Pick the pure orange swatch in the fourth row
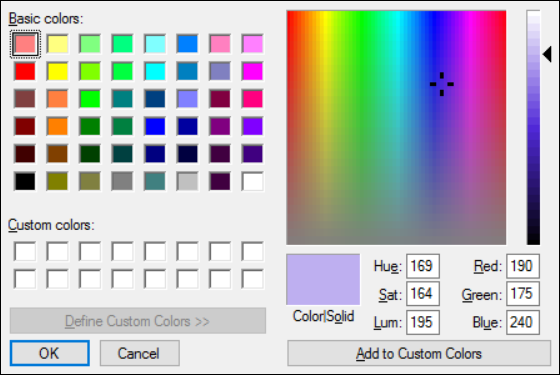The width and height of the screenshot is (560, 375). (x=58, y=126)
